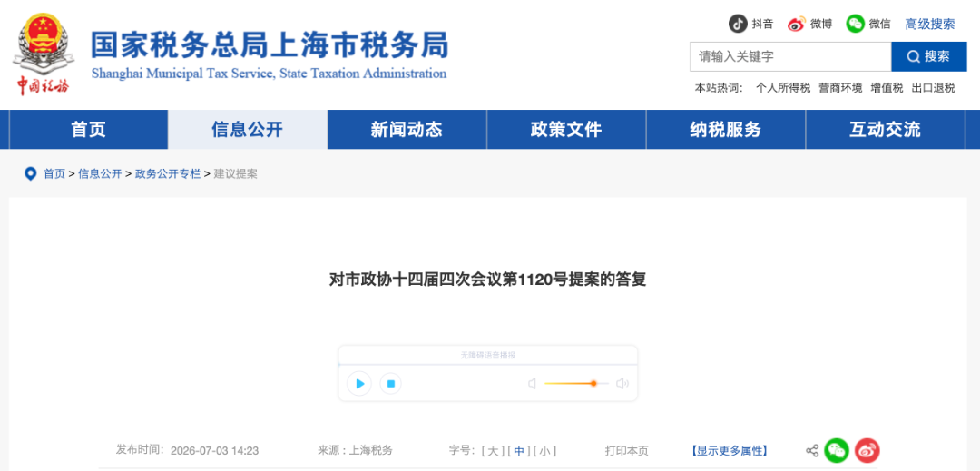Click the source text 上海税务
980x471 pixels.
(370, 451)
